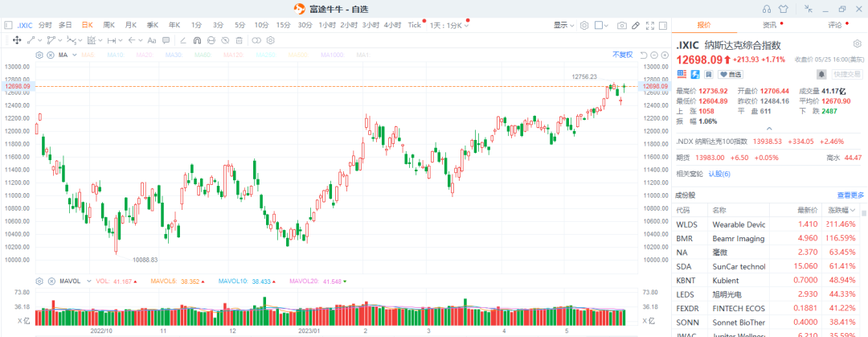Click the blue lightning quick-quote icon
The width and height of the screenshot is (868, 337).
694,74
